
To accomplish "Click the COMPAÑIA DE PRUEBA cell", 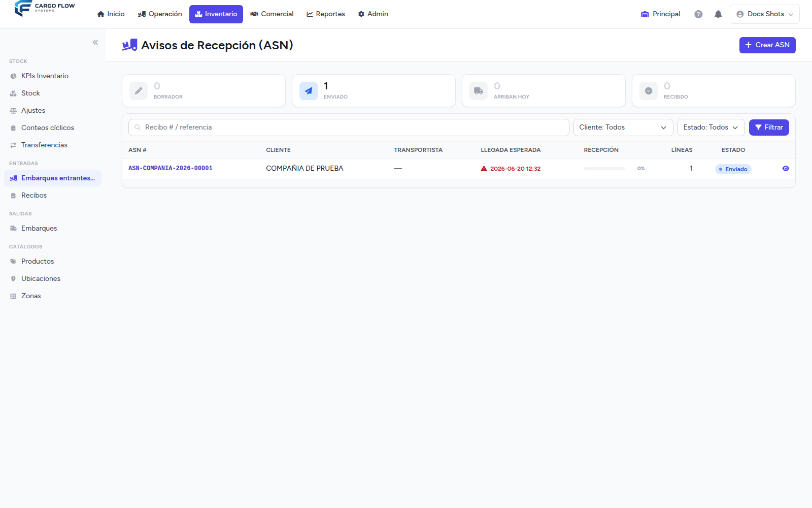I will point(304,169).
